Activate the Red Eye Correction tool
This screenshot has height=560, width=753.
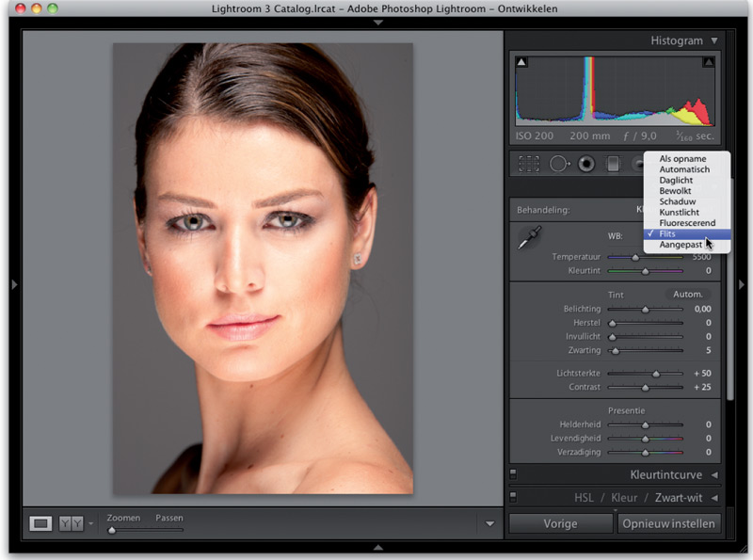(586, 164)
